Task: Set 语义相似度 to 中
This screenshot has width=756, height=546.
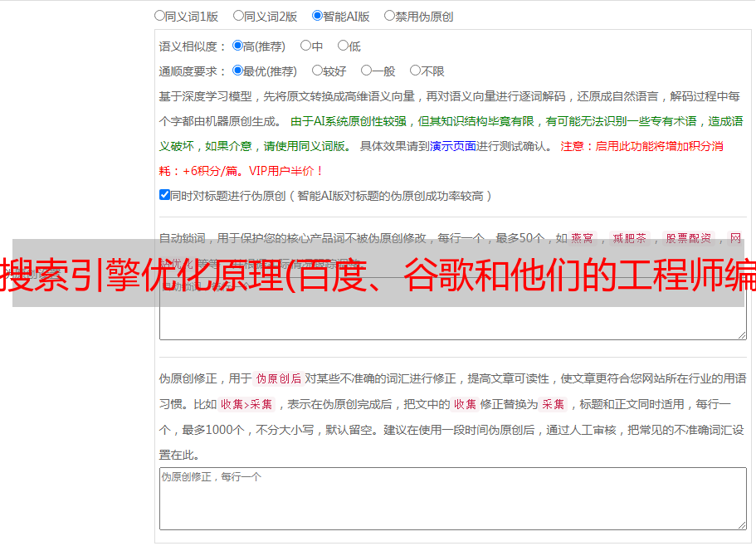Action: tap(305, 46)
